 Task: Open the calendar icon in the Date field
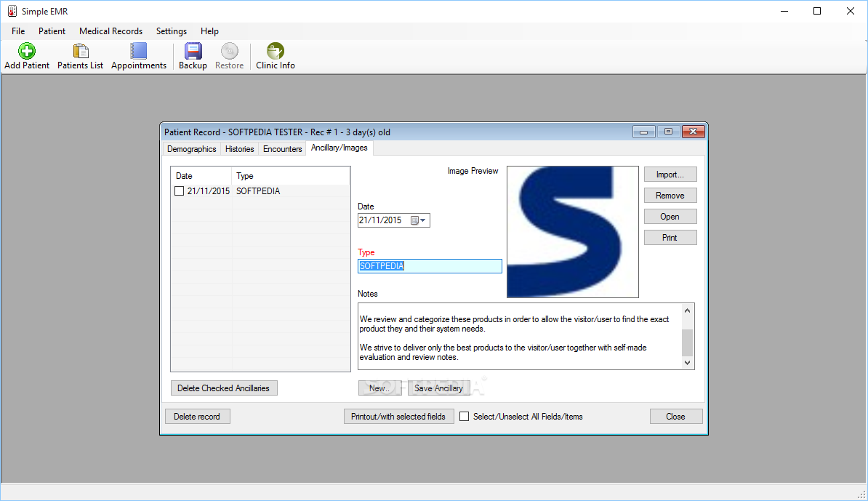pyautogui.click(x=414, y=220)
